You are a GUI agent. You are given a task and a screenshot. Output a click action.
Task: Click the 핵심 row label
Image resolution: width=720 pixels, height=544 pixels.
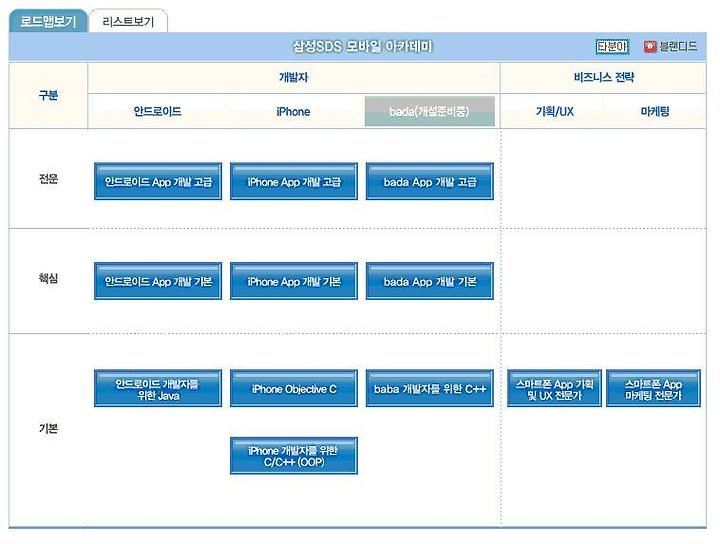pos(48,278)
